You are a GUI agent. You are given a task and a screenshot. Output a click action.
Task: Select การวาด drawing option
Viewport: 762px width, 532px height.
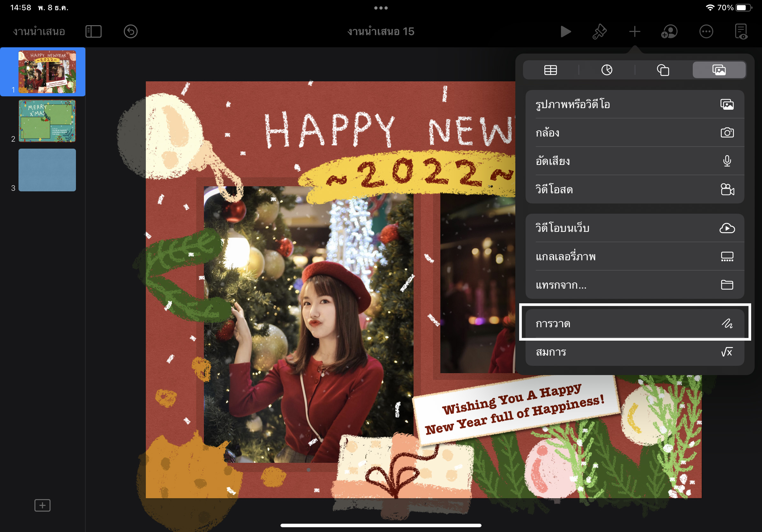coord(634,323)
